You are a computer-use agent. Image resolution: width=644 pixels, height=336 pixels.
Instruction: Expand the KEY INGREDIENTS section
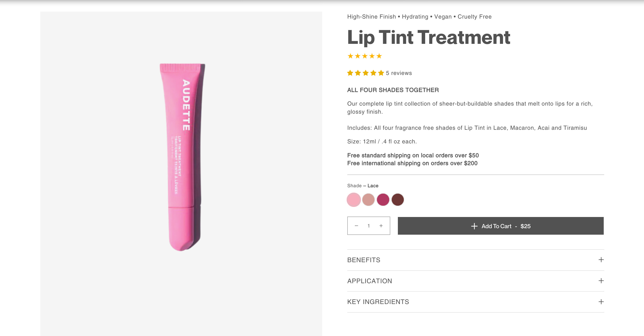pyautogui.click(x=378, y=302)
